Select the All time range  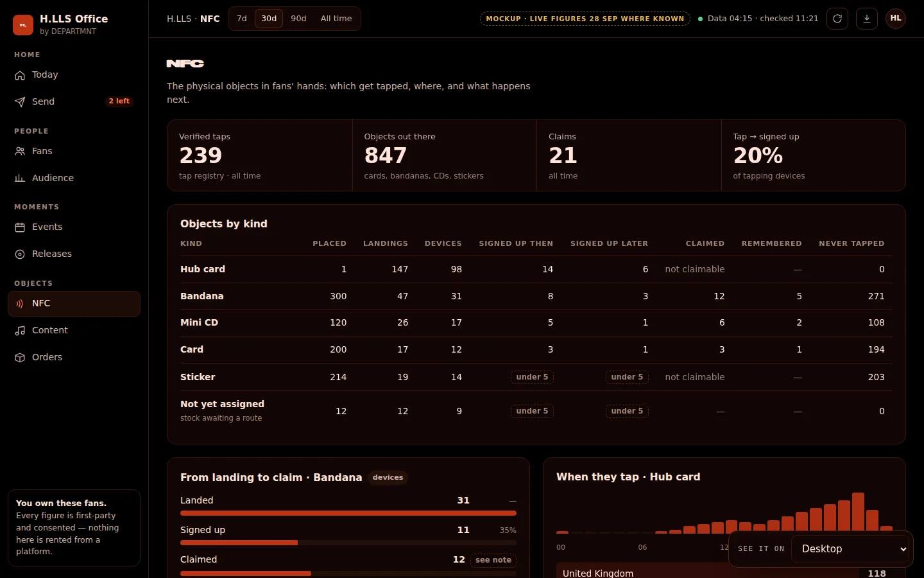pos(336,19)
